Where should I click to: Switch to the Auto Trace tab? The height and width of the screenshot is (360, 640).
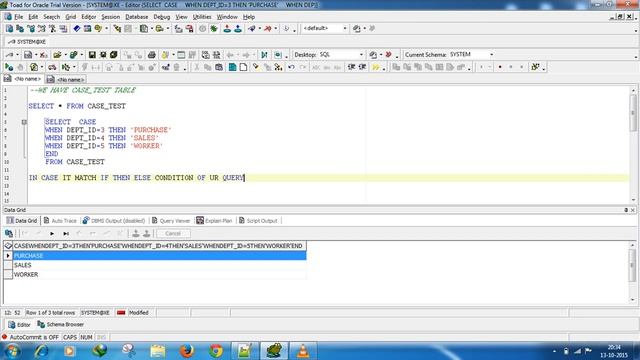(x=60, y=220)
